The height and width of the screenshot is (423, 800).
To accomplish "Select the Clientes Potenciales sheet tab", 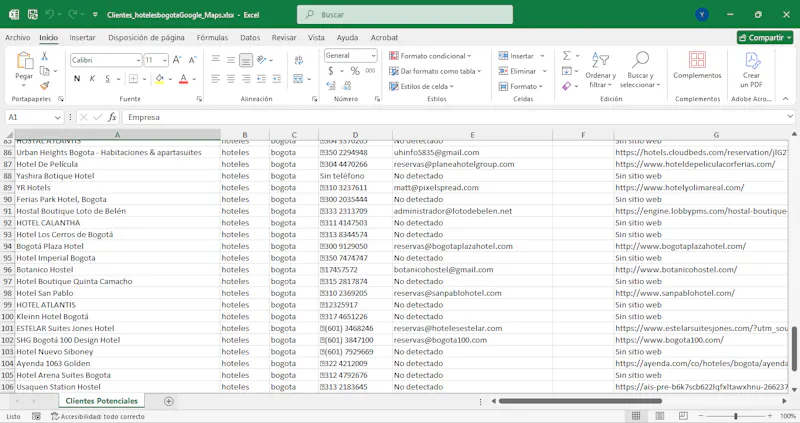I will click(102, 401).
